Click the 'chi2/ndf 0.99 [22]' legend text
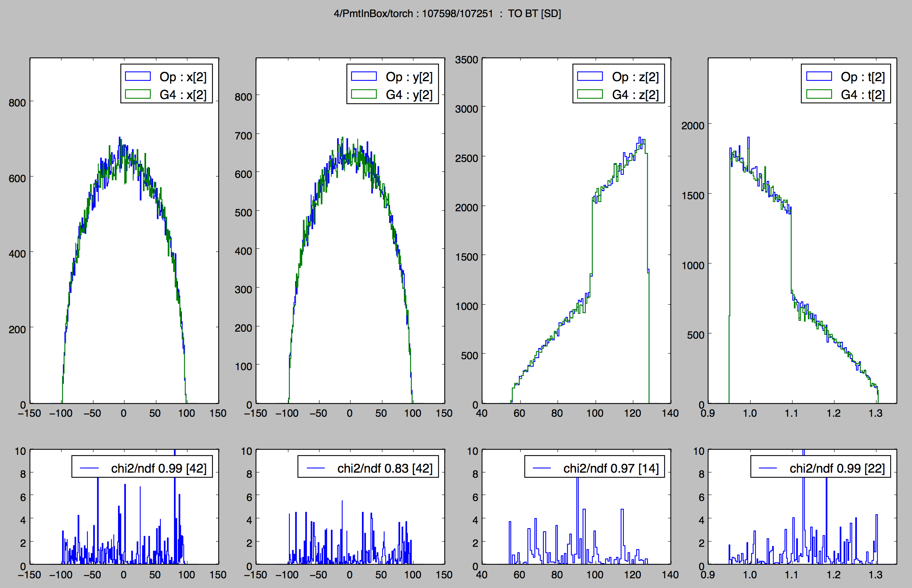912x588 pixels. pos(837,468)
